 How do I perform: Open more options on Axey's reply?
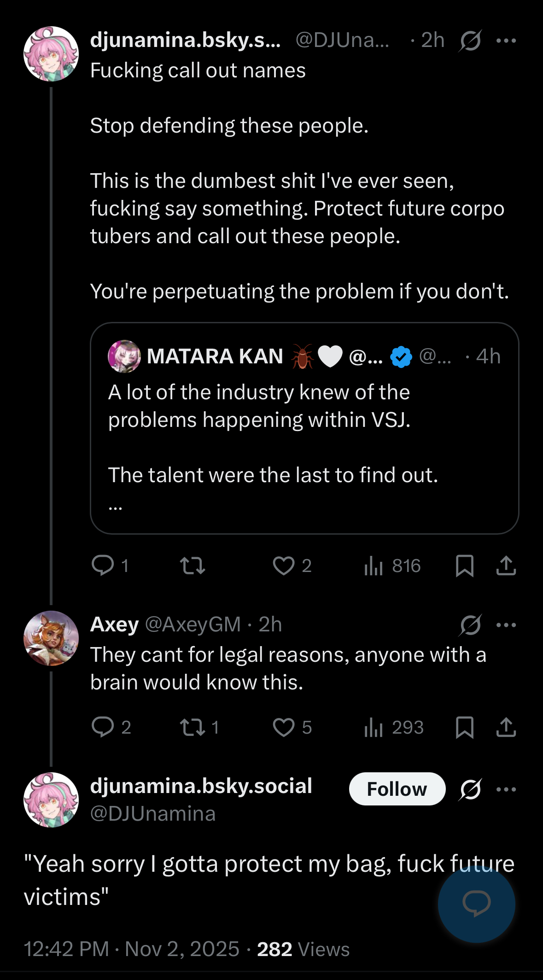coord(506,625)
